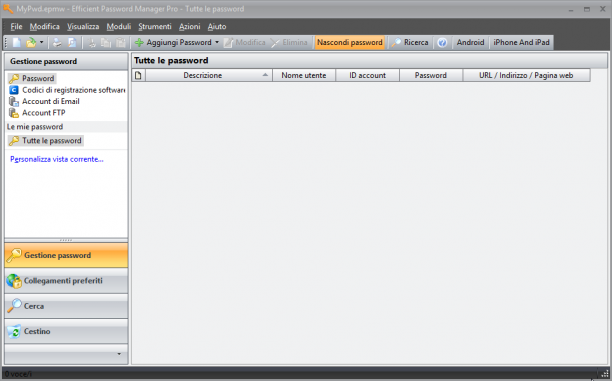Click the Print toolbar icon
This screenshot has width=612, height=381.
click(x=57, y=43)
